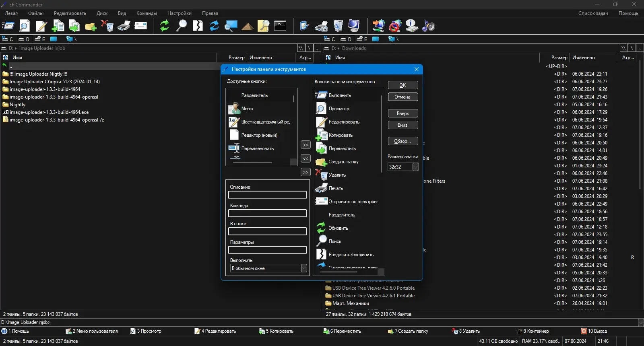This screenshot has width=644, height=346.
Task: Click the View magnifier-page icon in main toolbar
Action: coord(25,26)
